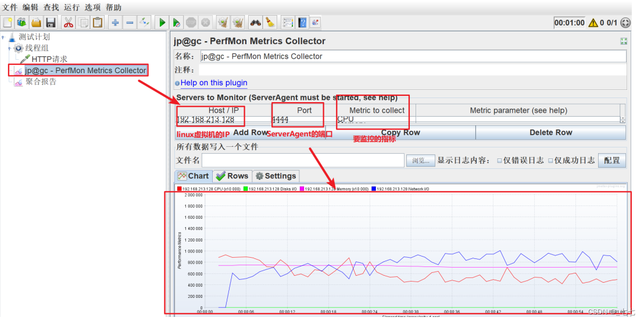Switch to the Rows tab

(x=232, y=176)
